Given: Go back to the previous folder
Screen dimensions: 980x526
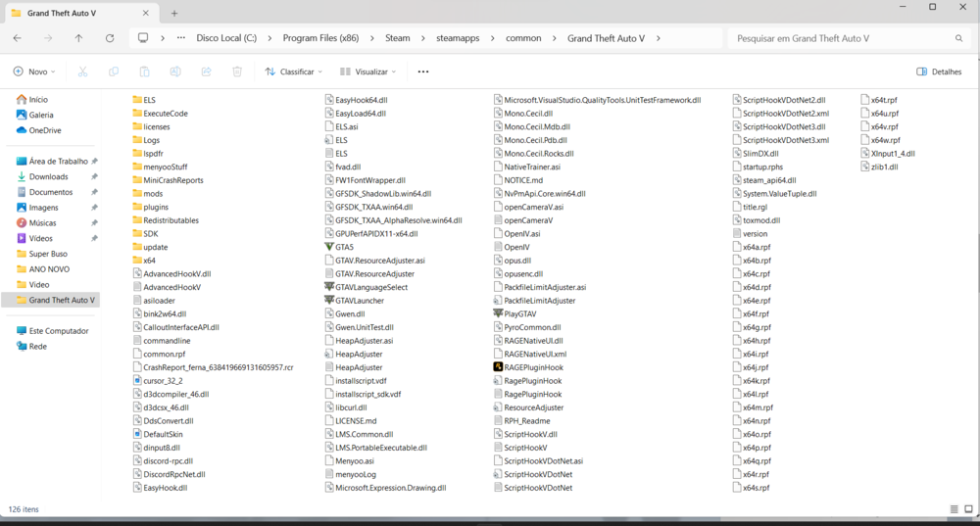Looking at the screenshot, I should click(x=18, y=38).
